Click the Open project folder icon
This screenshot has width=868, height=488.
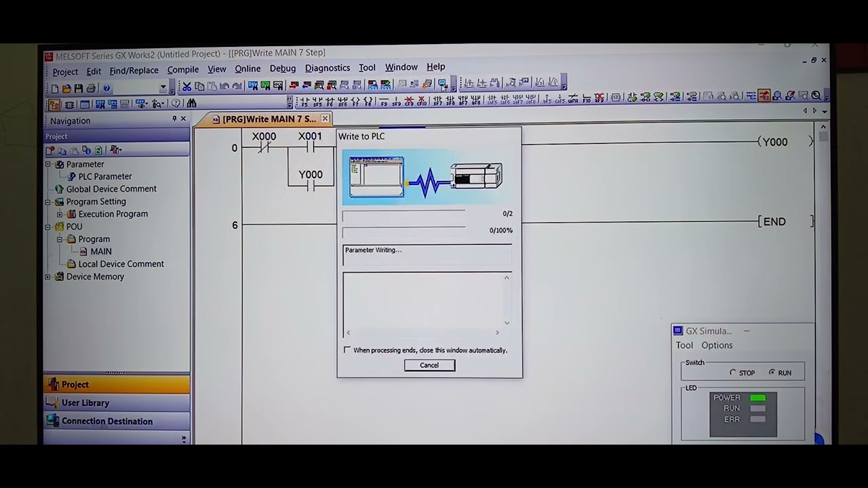pos(66,88)
